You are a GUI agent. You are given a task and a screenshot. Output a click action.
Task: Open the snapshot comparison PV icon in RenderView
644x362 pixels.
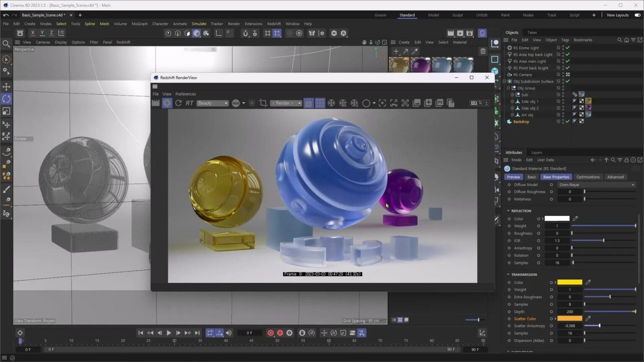click(439, 103)
